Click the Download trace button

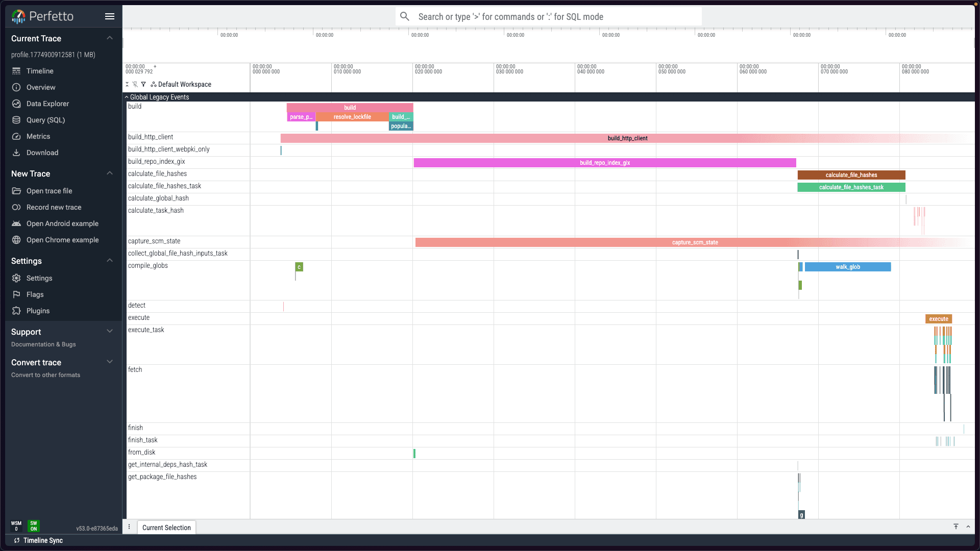click(42, 153)
